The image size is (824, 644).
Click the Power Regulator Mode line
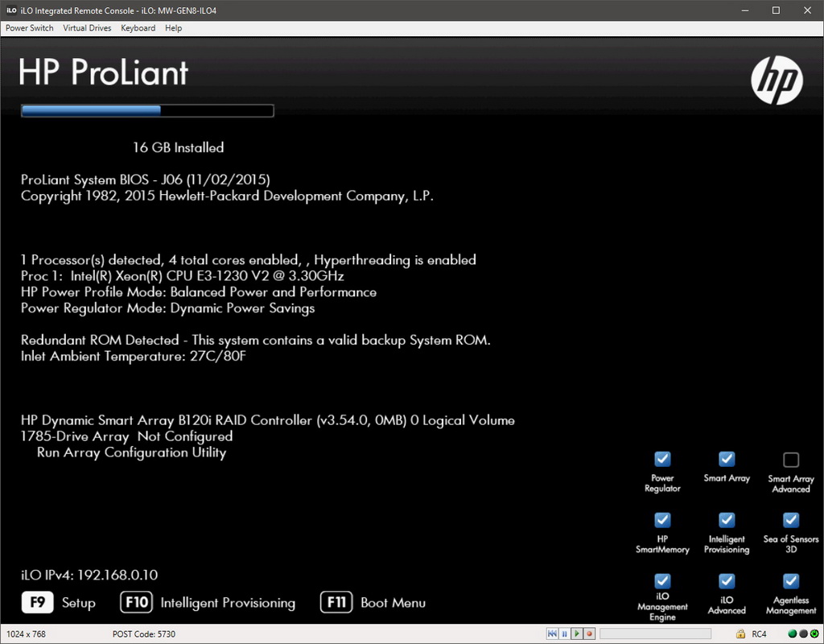pyautogui.click(x=167, y=308)
